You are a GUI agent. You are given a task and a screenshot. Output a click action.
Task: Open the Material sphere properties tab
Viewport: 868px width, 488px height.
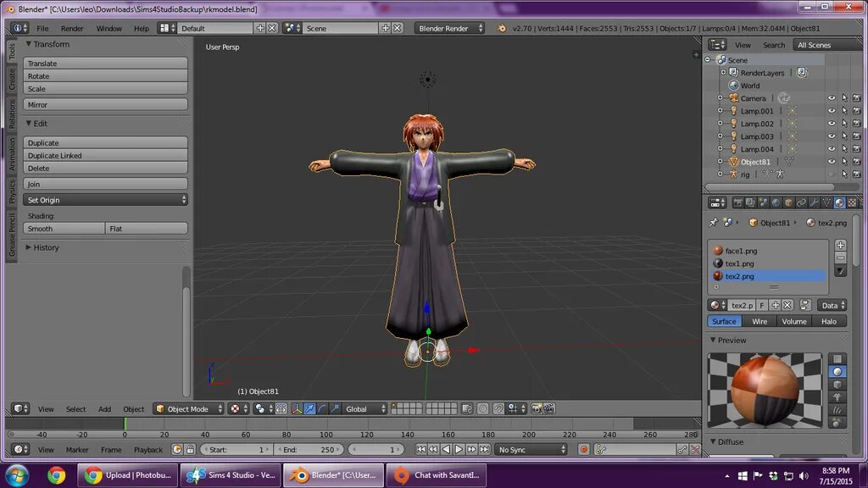pos(839,203)
